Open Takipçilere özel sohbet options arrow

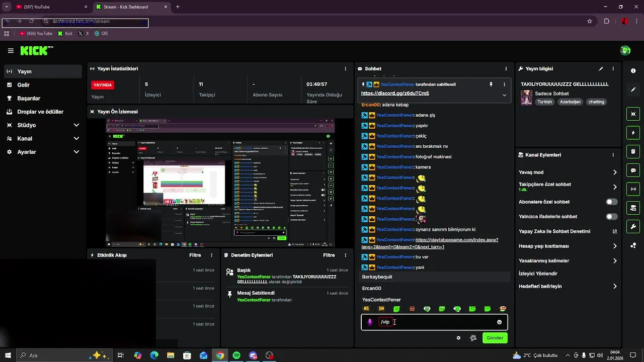[x=615, y=187]
